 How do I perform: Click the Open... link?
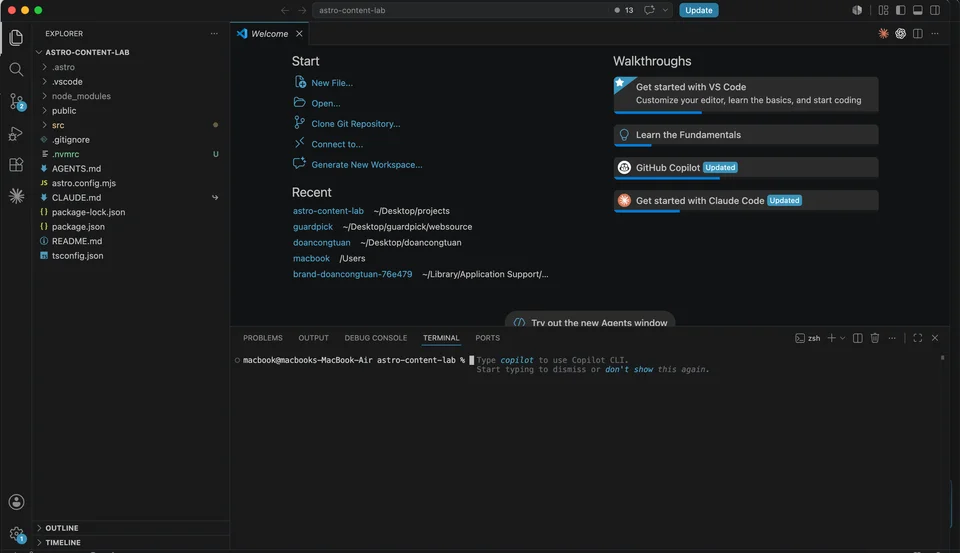click(326, 103)
